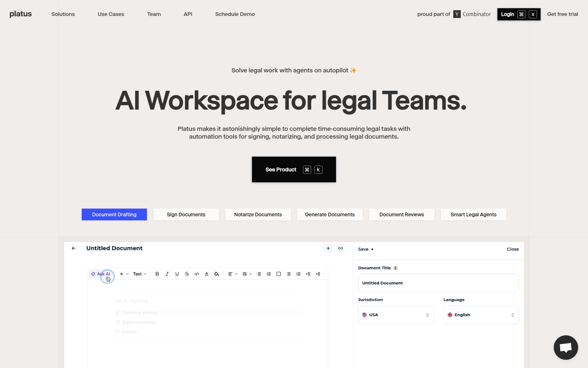Click the checkbox to-do list icon

click(278, 274)
